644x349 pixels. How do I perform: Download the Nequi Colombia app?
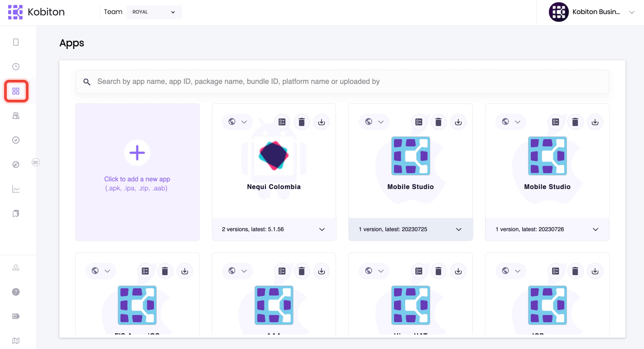322,122
